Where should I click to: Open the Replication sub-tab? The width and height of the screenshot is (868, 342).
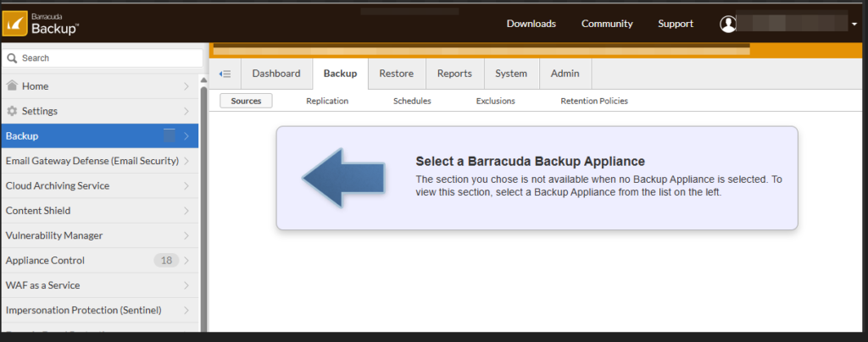point(327,101)
